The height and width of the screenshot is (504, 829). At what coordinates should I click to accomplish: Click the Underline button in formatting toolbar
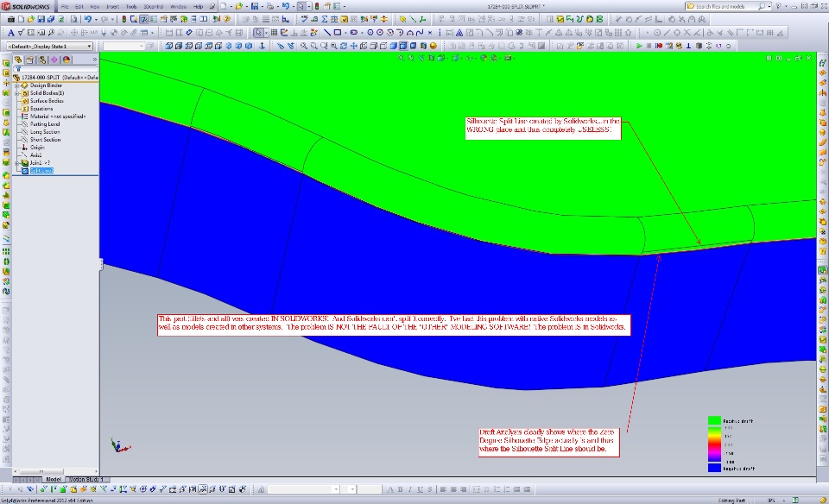point(420,489)
